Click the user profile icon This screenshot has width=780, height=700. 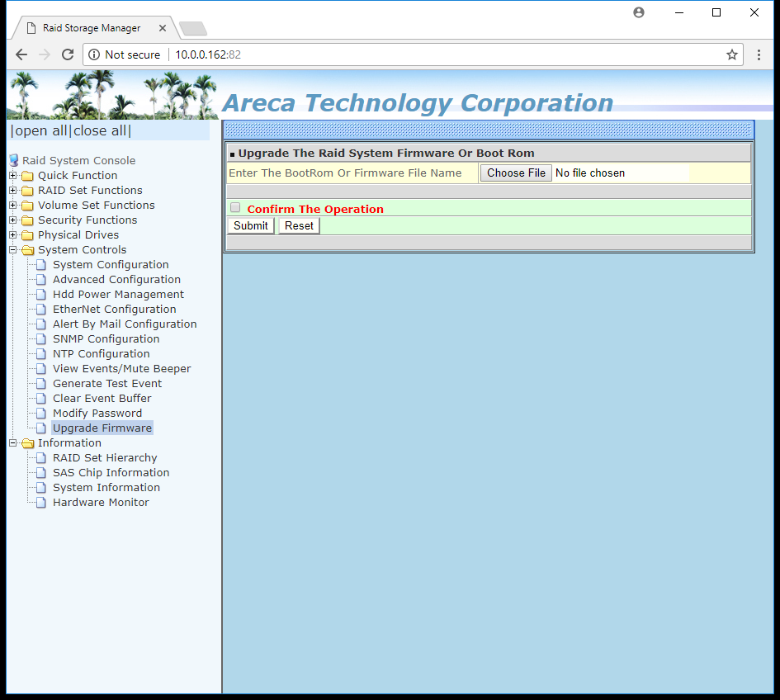[x=639, y=12]
